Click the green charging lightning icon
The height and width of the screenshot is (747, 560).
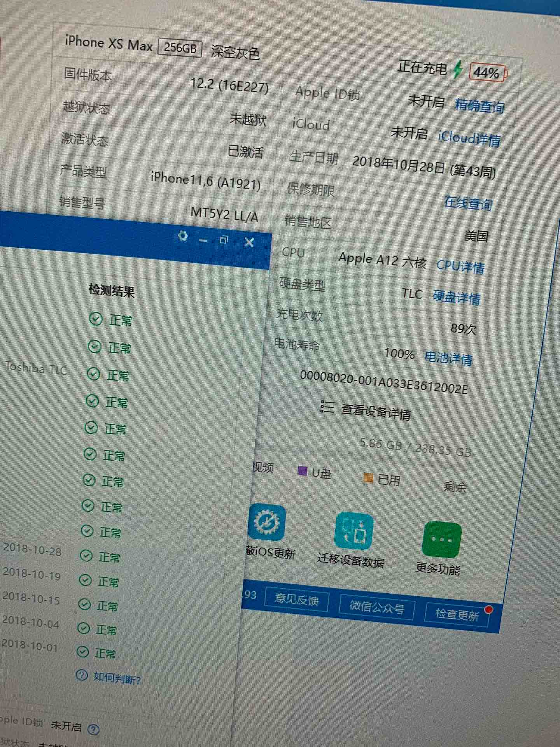click(x=458, y=70)
